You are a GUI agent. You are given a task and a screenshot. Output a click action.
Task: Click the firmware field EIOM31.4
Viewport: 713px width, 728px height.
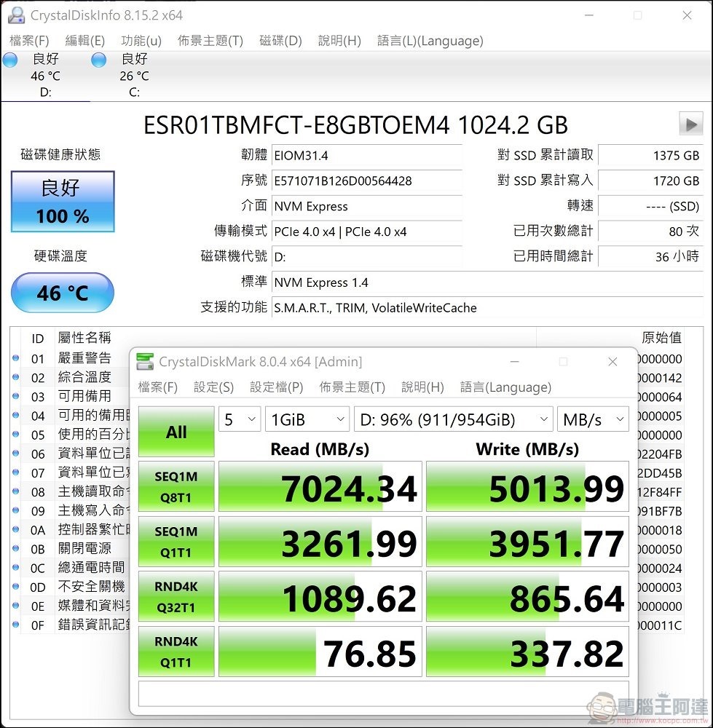(x=367, y=155)
